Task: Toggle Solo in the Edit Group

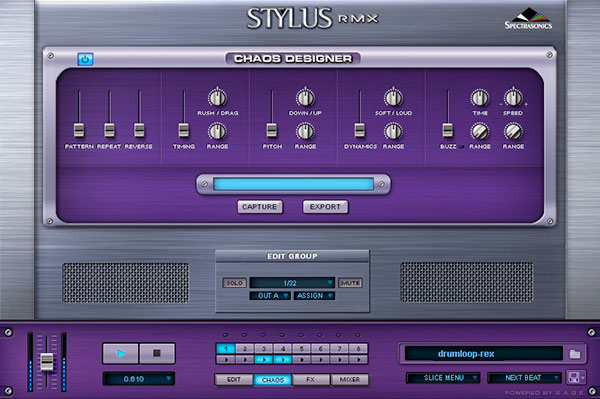Action: pyautogui.click(x=234, y=283)
